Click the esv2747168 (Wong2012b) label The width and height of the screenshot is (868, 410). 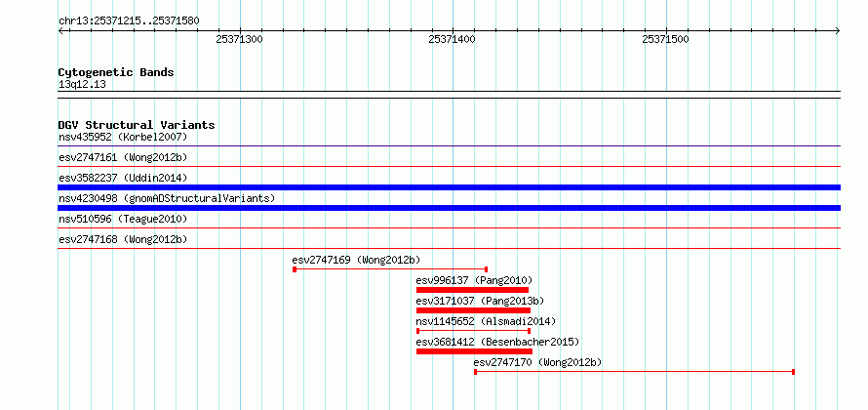(x=123, y=239)
